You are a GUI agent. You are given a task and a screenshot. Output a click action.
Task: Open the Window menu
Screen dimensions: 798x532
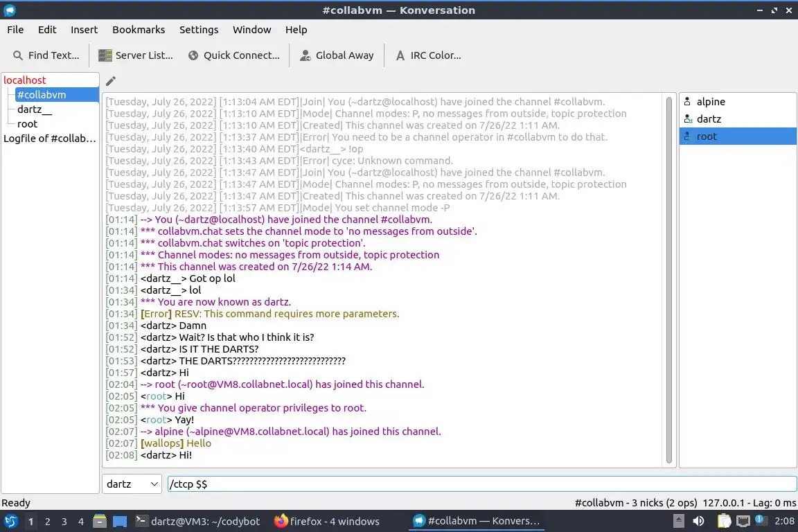[x=252, y=30]
